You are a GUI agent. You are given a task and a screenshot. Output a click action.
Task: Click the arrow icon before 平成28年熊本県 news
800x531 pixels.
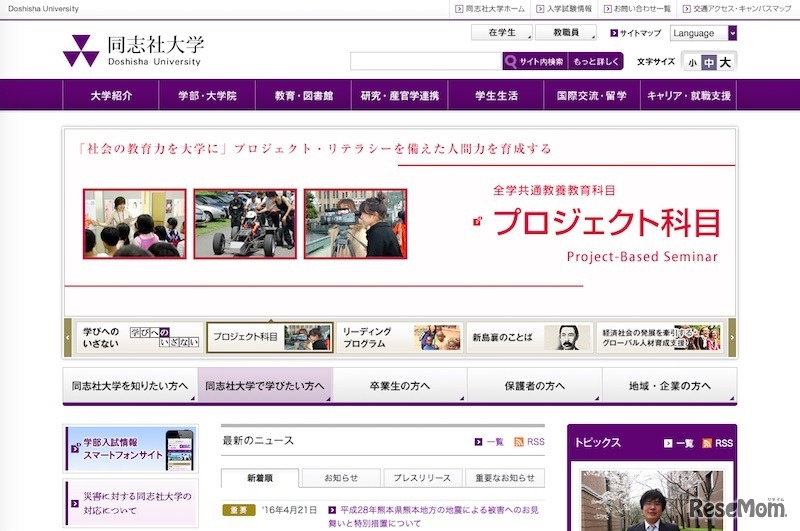click(x=332, y=510)
